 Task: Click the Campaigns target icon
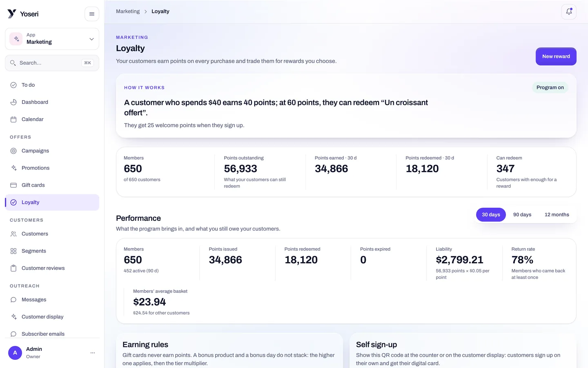pos(13,151)
